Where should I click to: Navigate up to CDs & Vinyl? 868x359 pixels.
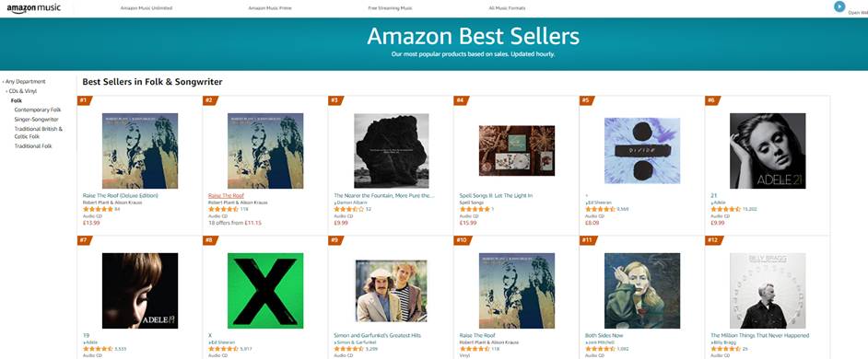coord(21,91)
